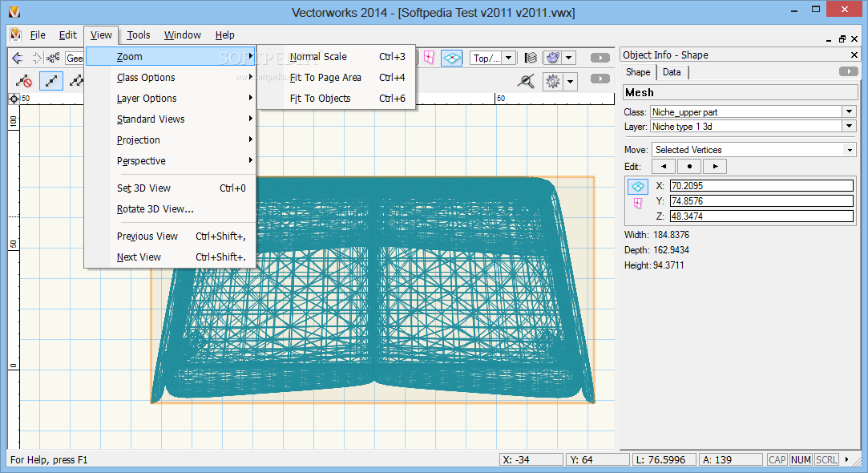Click the class hierarchy icon beside Gee field
The height and width of the screenshot is (473, 868).
click(x=53, y=58)
